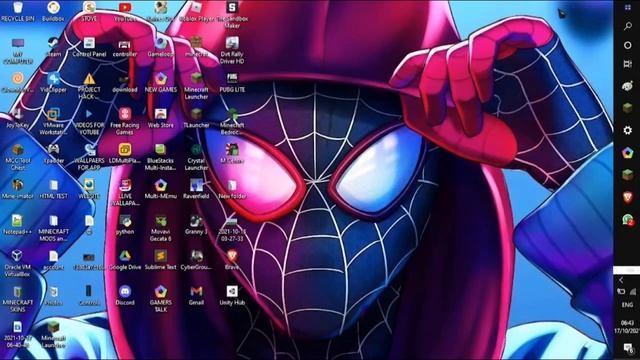Open the Google Drive desktop shortcut
The image size is (640, 360).
(125, 260)
